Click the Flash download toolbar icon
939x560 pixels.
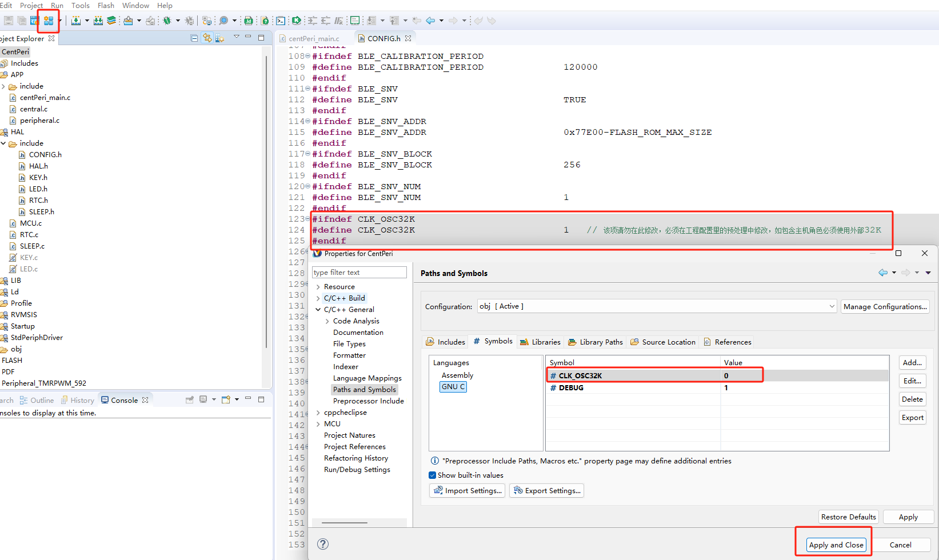pos(128,21)
